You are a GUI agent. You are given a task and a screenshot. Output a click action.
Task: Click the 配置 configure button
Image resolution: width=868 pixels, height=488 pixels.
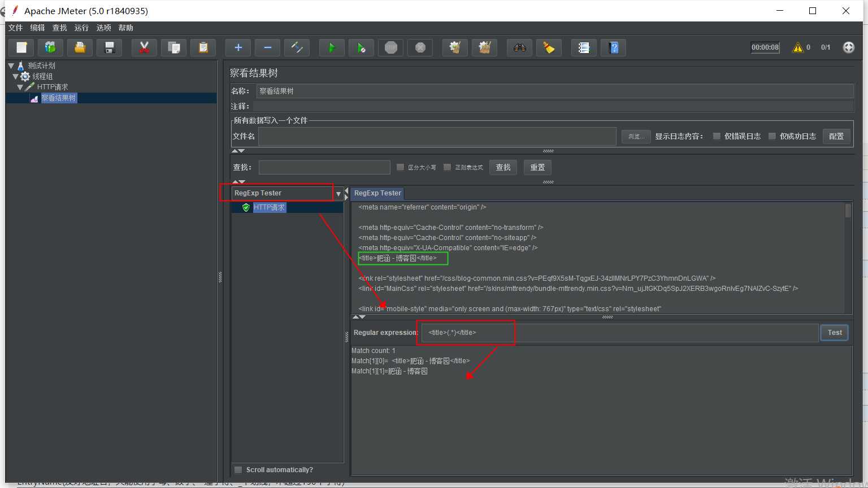[x=836, y=136]
